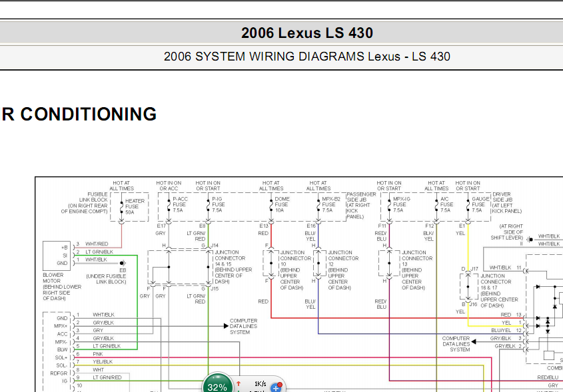Click the SI terminal of the blower motor
This screenshot has width=563, height=392.
[65, 256]
